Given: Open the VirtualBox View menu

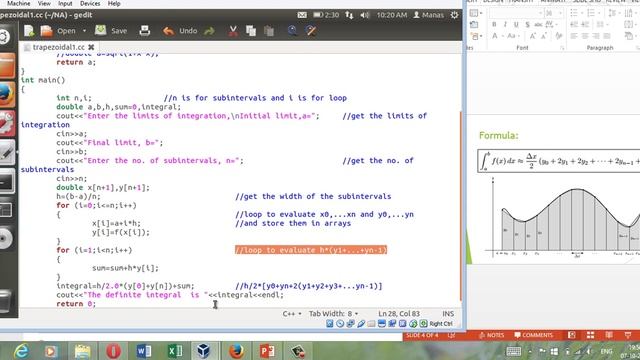Looking at the screenshot, I should point(44,3).
